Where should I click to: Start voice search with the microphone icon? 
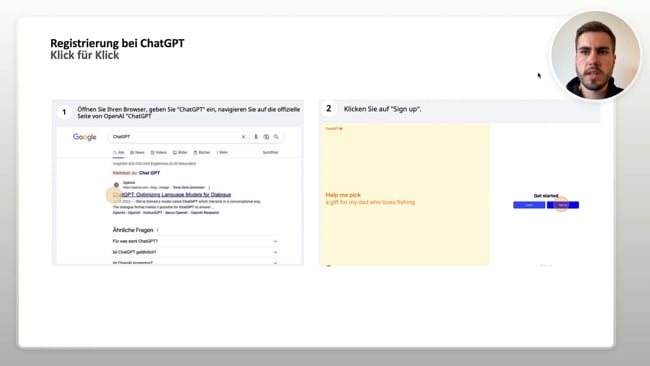point(256,137)
